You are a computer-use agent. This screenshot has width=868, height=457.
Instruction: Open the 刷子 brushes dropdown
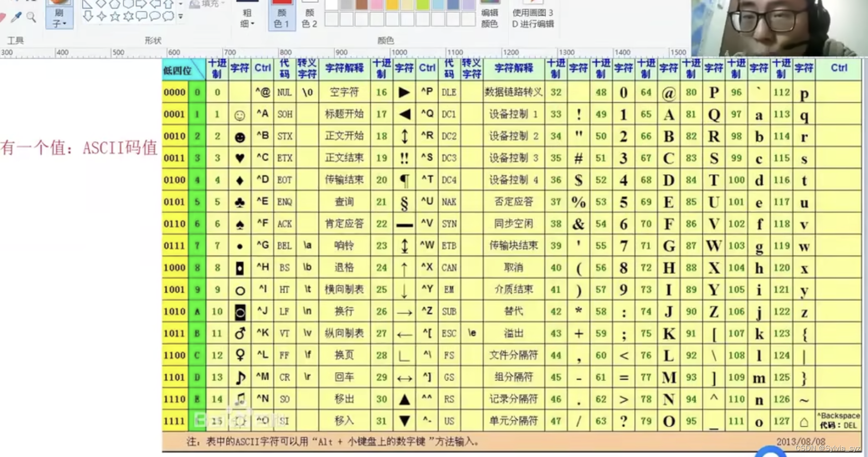59,17
